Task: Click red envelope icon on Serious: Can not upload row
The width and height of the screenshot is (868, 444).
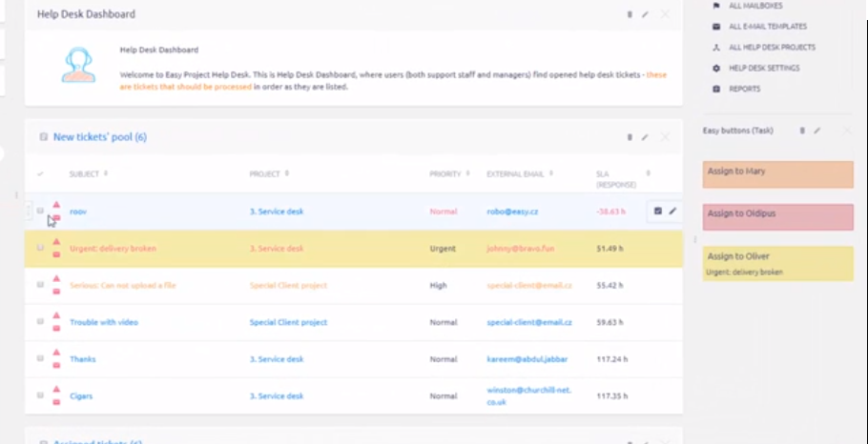Action: [x=56, y=292]
